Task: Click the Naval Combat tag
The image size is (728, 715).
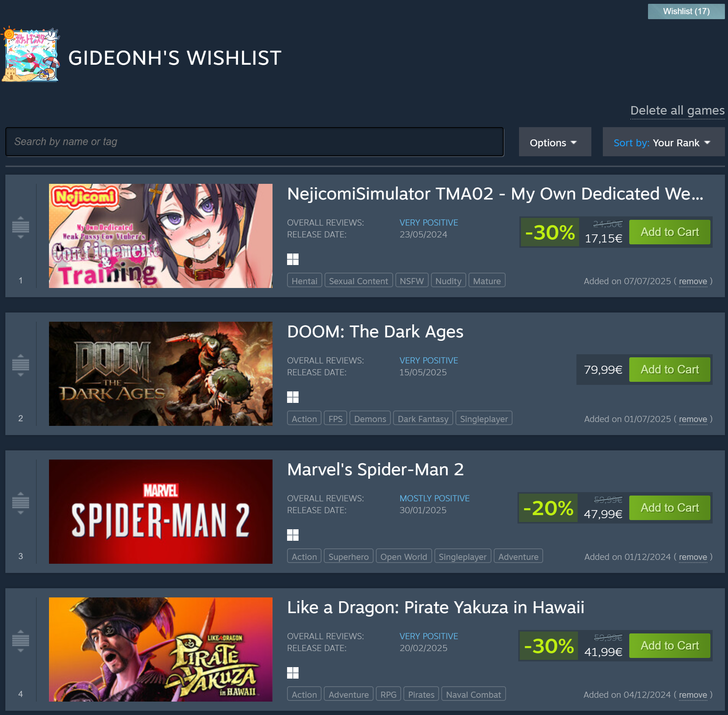Action: [473, 694]
